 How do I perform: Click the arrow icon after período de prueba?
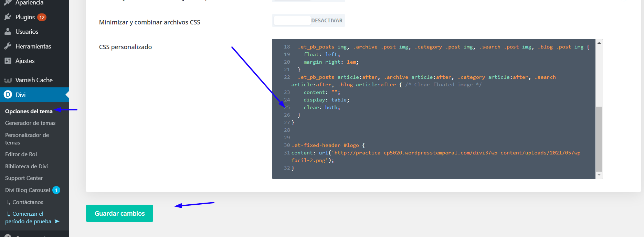click(57, 221)
